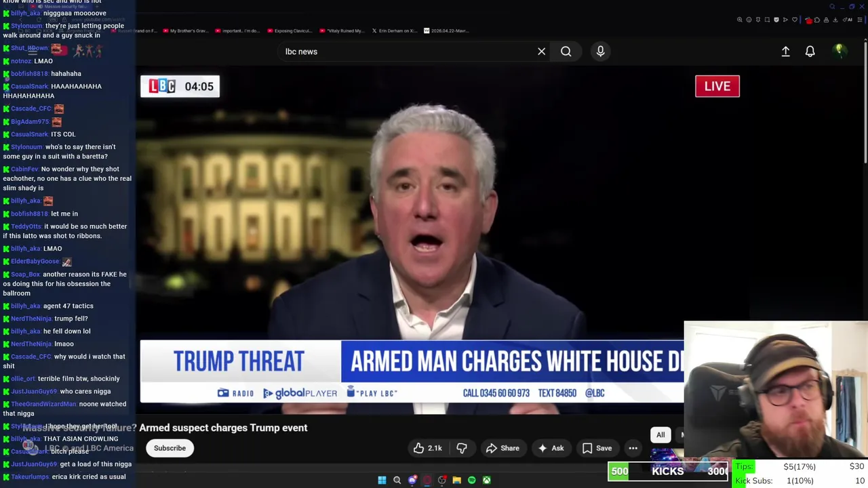Start voice search with the microphone
Screen dimensions: 868x488
click(x=600, y=52)
